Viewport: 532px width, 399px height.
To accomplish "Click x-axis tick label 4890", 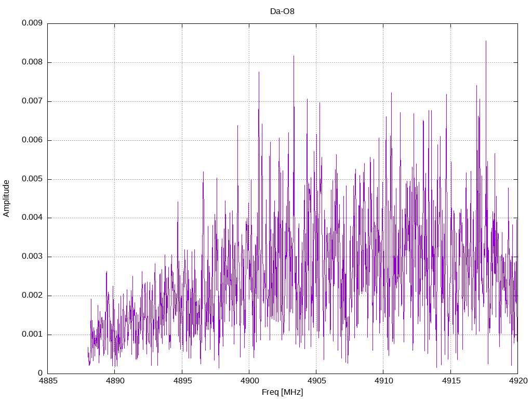I will point(115,381).
